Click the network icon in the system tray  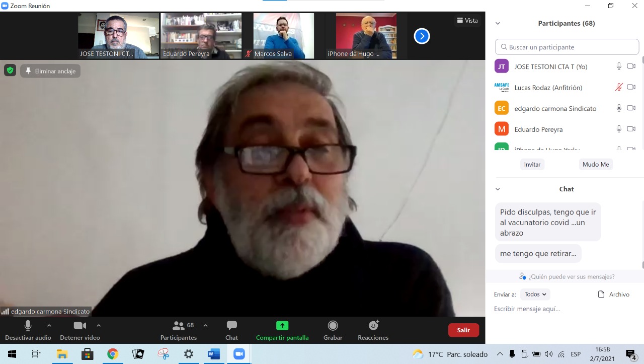pos(561,354)
